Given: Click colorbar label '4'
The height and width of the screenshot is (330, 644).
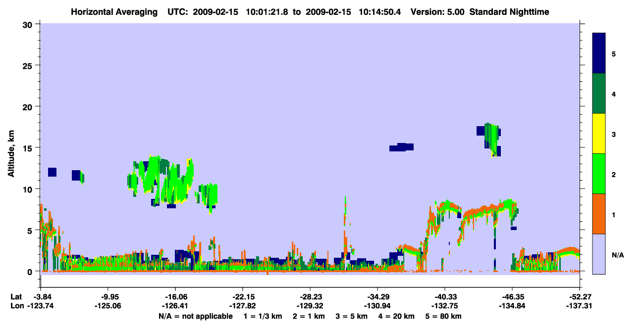Looking at the screenshot, I should point(614,94).
